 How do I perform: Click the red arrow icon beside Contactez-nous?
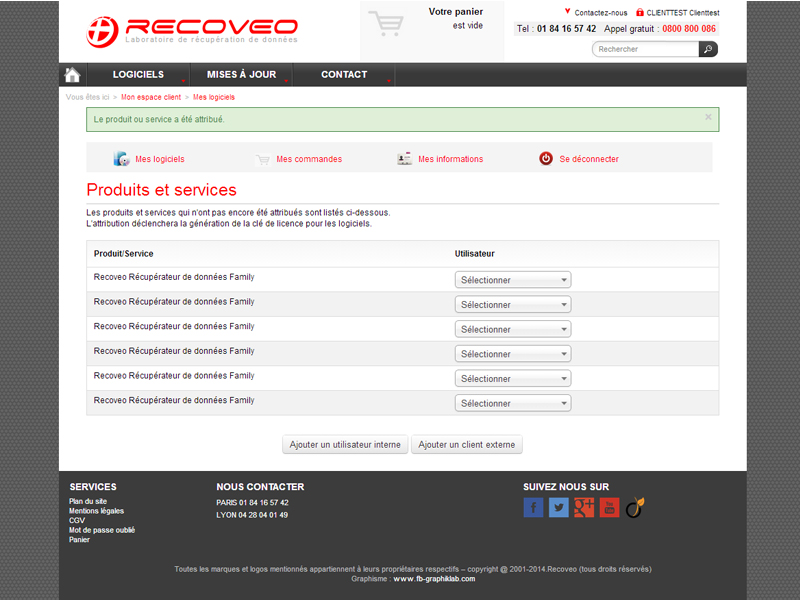tap(567, 11)
